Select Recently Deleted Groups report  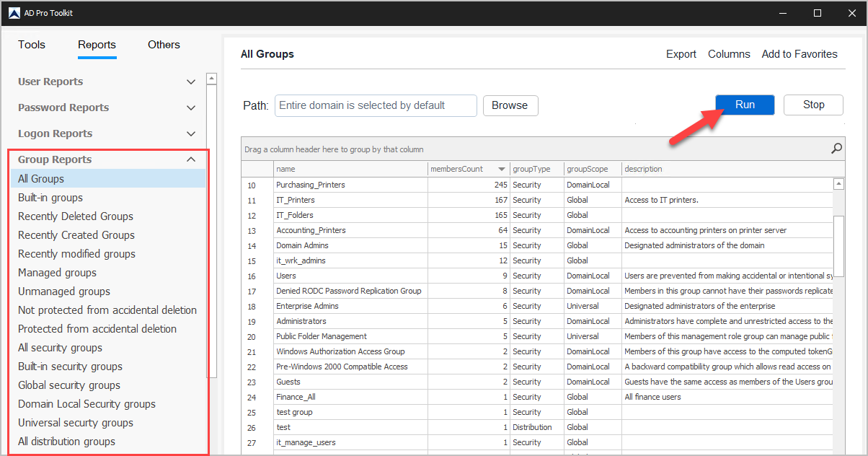(76, 216)
